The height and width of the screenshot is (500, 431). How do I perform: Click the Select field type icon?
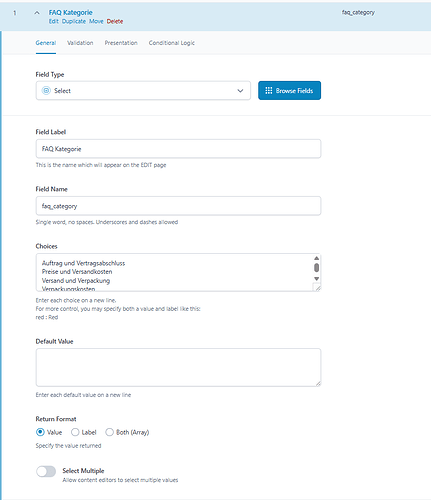click(x=46, y=91)
